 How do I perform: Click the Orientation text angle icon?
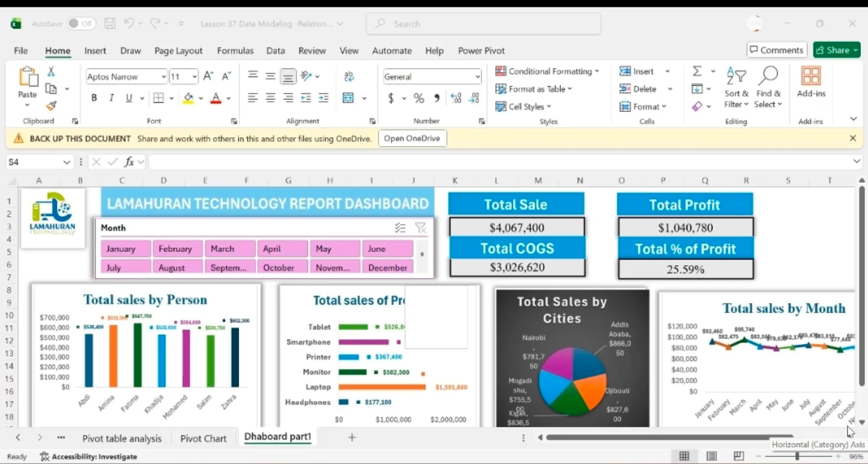tap(306, 76)
